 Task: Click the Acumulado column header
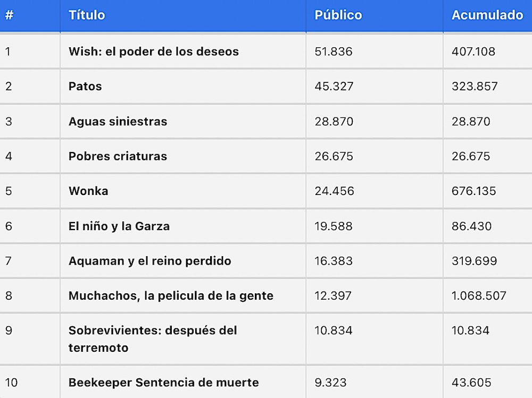487,15
